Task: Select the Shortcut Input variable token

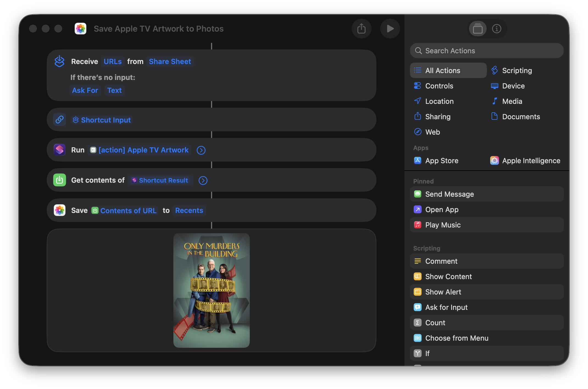Action: point(102,120)
